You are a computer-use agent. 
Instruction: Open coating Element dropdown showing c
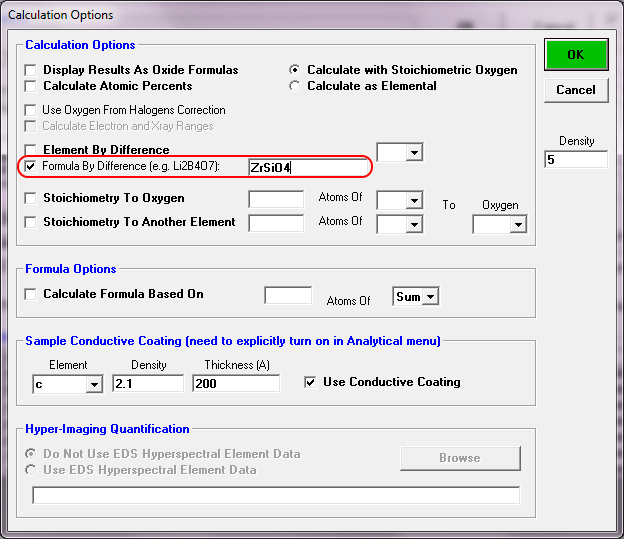click(x=94, y=384)
